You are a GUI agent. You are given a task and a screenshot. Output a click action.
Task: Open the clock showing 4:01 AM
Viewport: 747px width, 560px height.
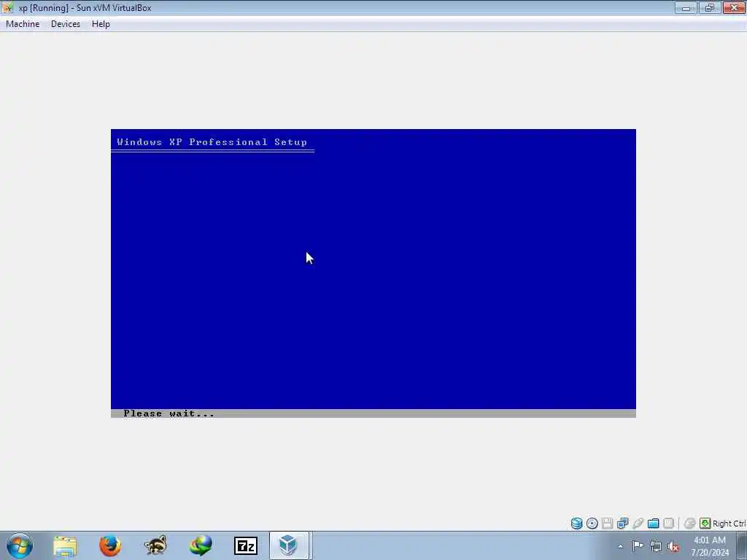tap(710, 546)
